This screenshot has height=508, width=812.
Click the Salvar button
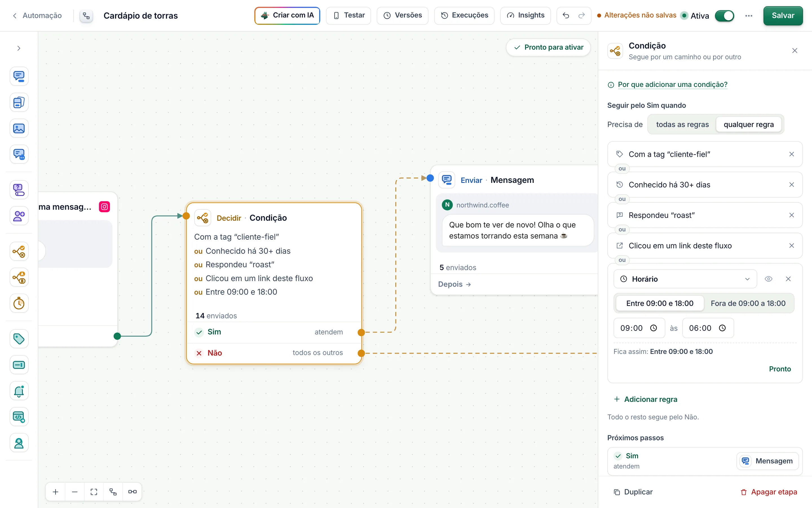coord(783,16)
